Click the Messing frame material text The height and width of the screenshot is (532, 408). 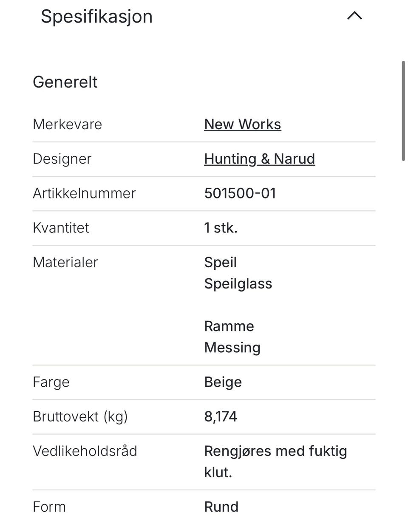point(232,348)
